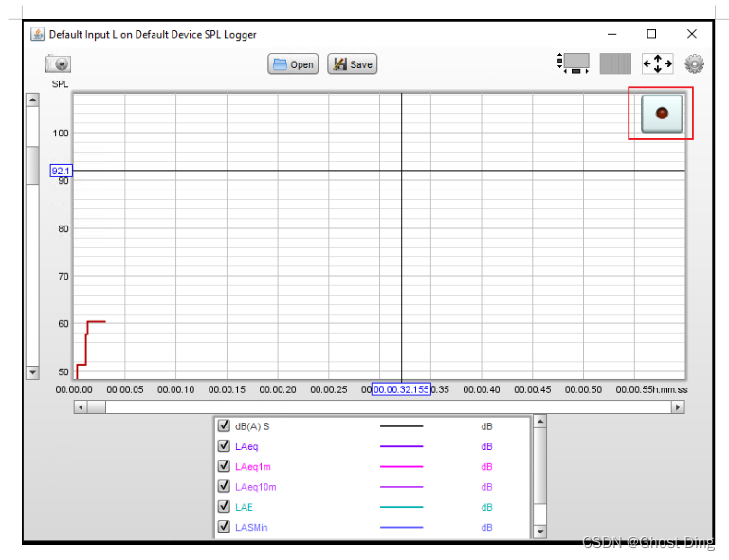Click horizontal time scrollbar right arrow
The image size is (729, 560).
pos(678,407)
